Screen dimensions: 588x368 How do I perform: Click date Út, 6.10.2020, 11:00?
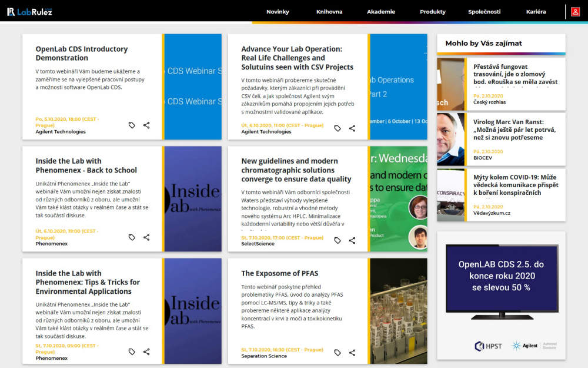tap(282, 125)
